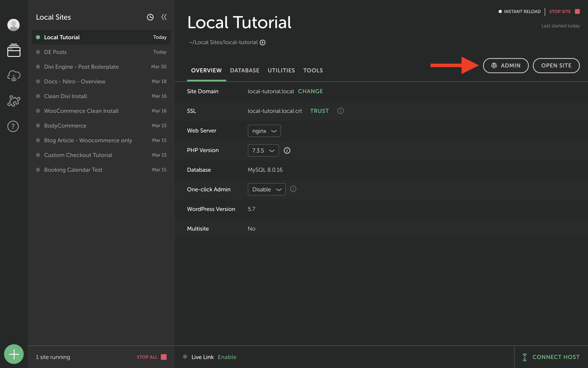Open the Add-ons puzzle icon
This screenshot has width=588, height=368.
click(x=14, y=101)
